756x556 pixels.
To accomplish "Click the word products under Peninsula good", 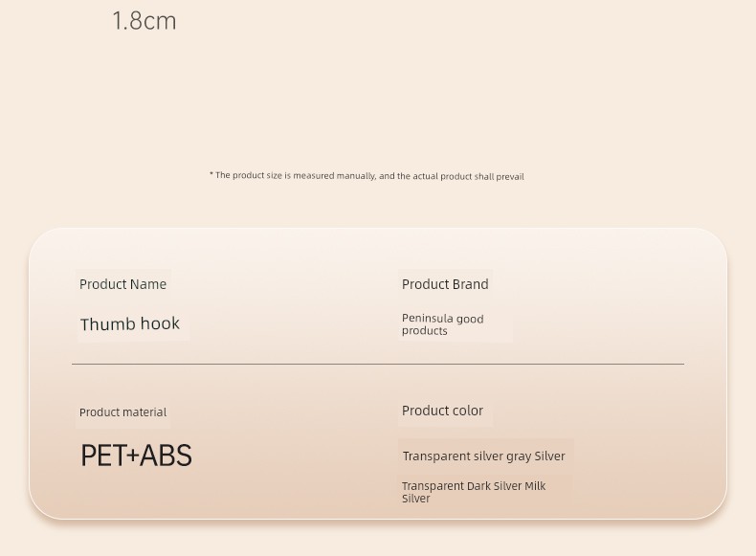I will tap(424, 331).
